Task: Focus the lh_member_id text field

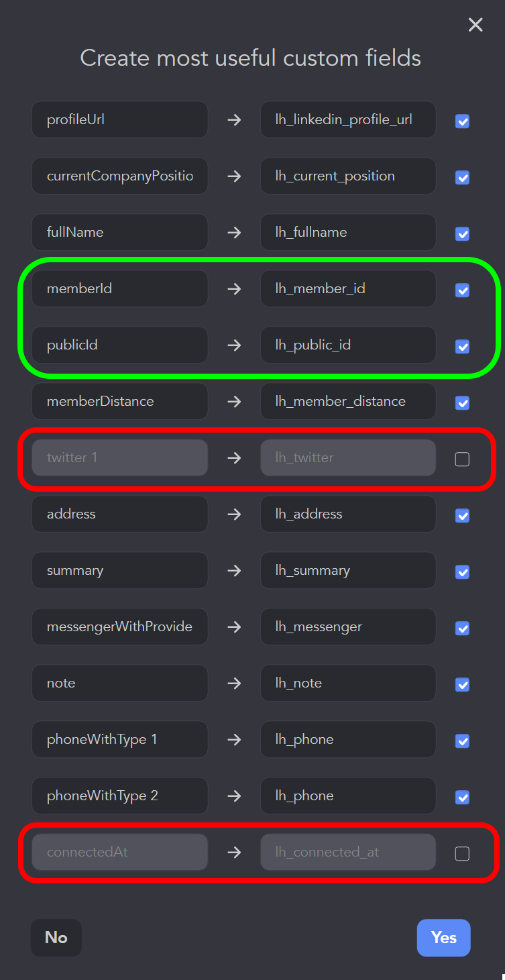Action: pos(348,289)
